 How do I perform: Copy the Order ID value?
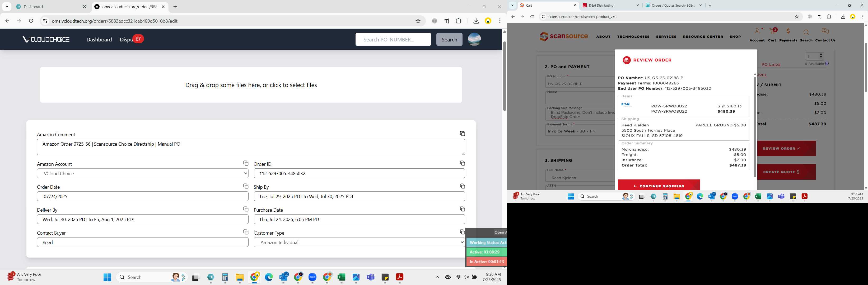[x=462, y=163]
